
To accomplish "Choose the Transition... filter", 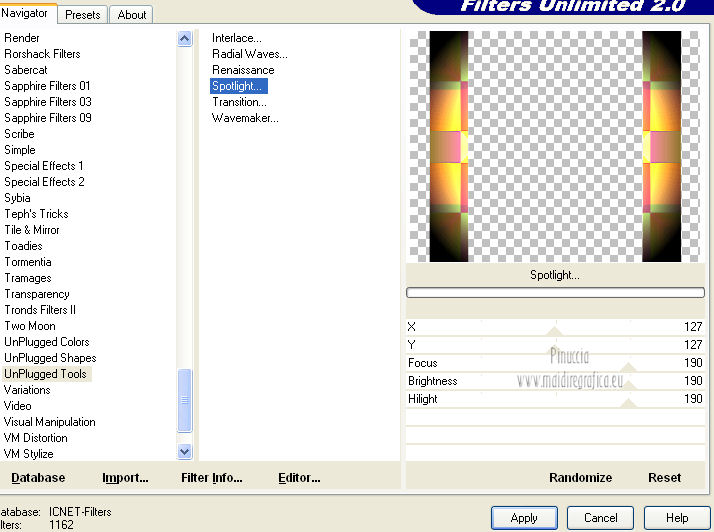I will click(239, 102).
